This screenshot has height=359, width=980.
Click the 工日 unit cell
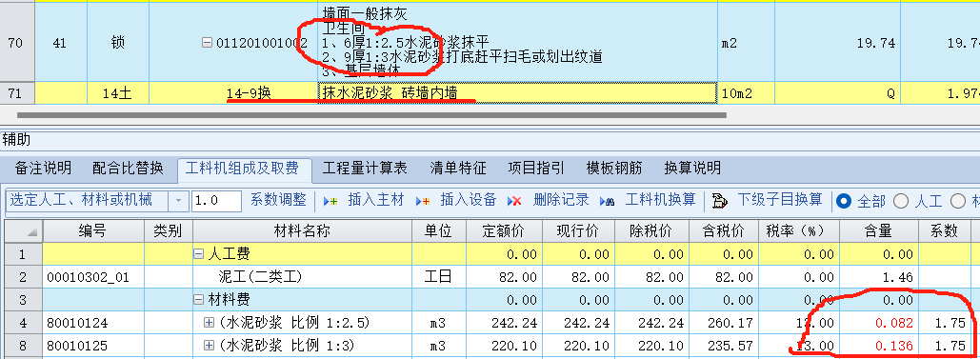[x=439, y=277]
